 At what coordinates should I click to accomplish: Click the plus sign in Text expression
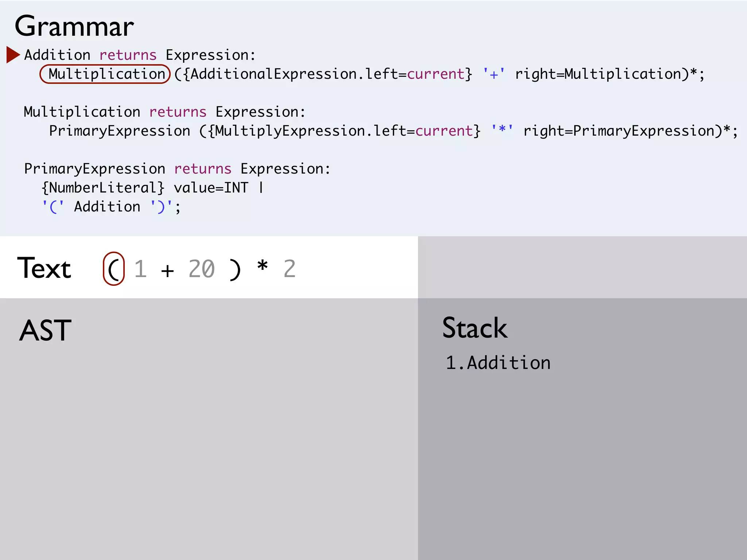(x=167, y=271)
